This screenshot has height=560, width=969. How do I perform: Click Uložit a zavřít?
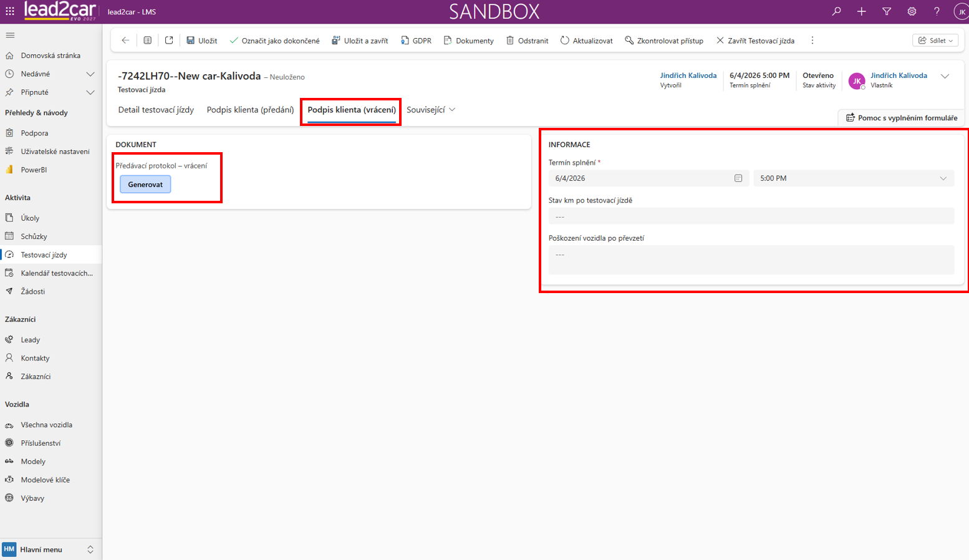pyautogui.click(x=360, y=41)
